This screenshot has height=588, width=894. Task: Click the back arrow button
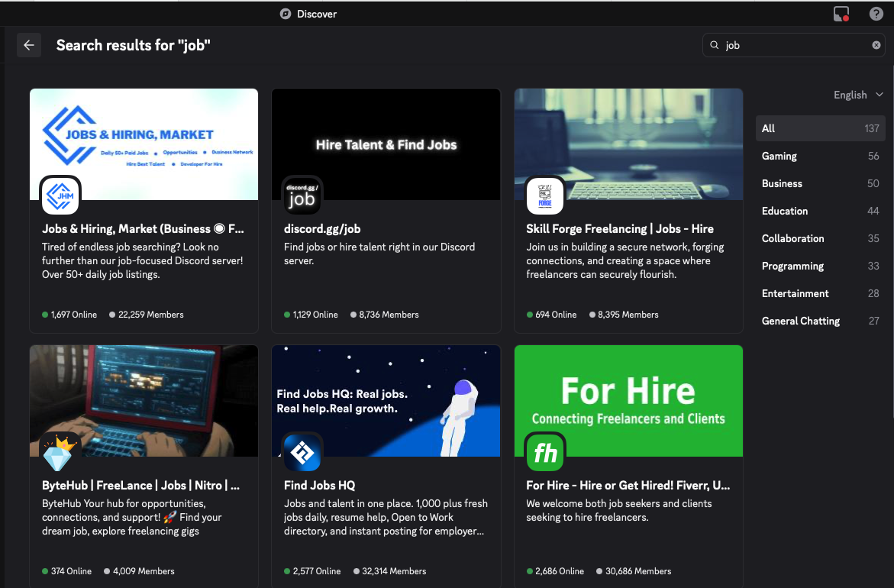coord(28,44)
